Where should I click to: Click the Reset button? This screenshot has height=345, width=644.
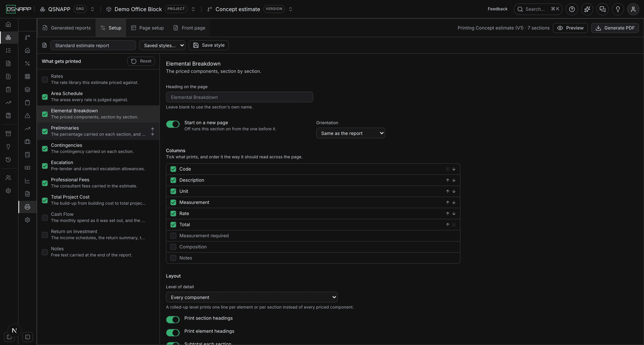coord(141,61)
